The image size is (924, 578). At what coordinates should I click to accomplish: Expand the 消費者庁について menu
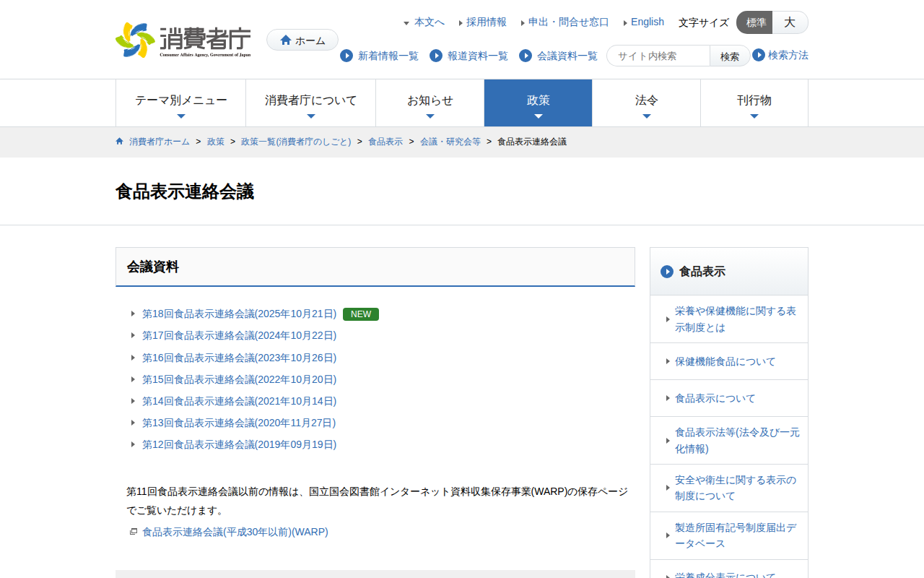311,103
